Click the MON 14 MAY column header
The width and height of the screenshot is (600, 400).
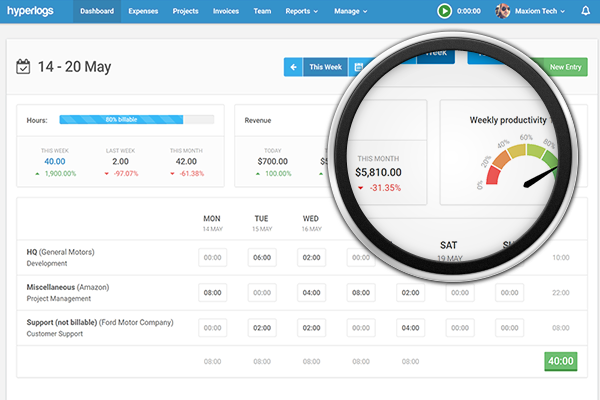(x=212, y=223)
